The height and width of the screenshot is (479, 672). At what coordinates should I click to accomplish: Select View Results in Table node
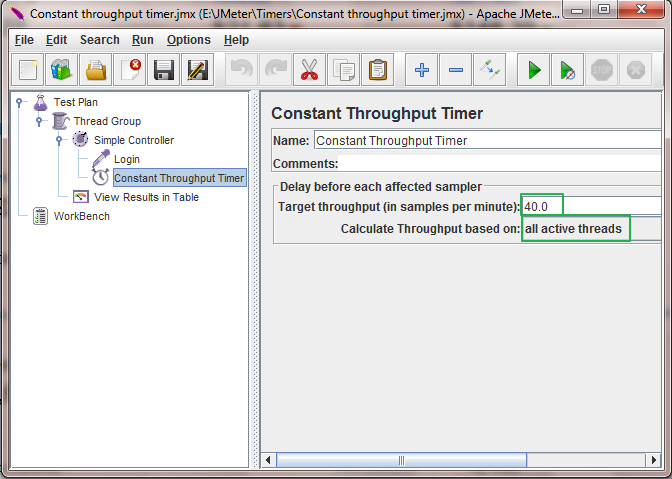pyautogui.click(x=146, y=197)
